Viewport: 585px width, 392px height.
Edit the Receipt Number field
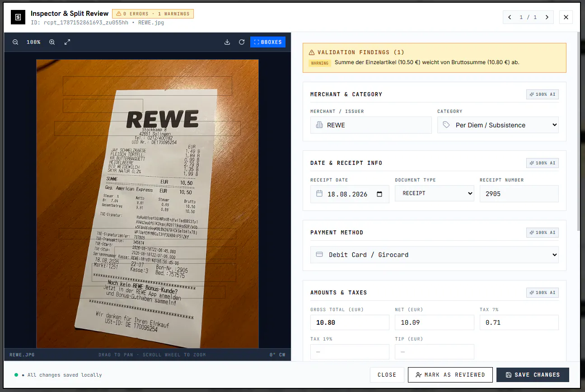coord(519,194)
